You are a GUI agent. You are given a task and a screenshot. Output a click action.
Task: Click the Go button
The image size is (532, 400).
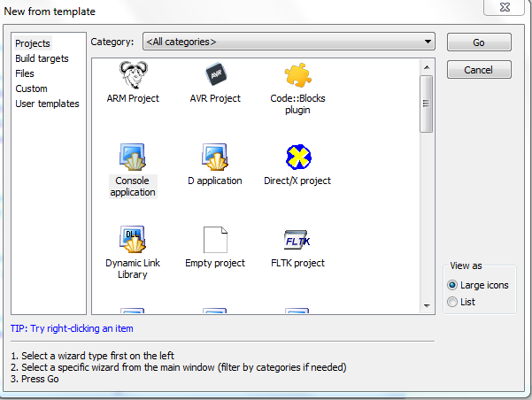pos(479,42)
